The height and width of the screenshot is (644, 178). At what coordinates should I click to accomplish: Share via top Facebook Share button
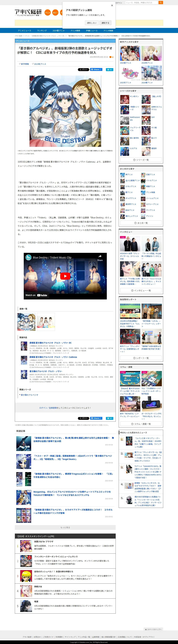point(96,69)
